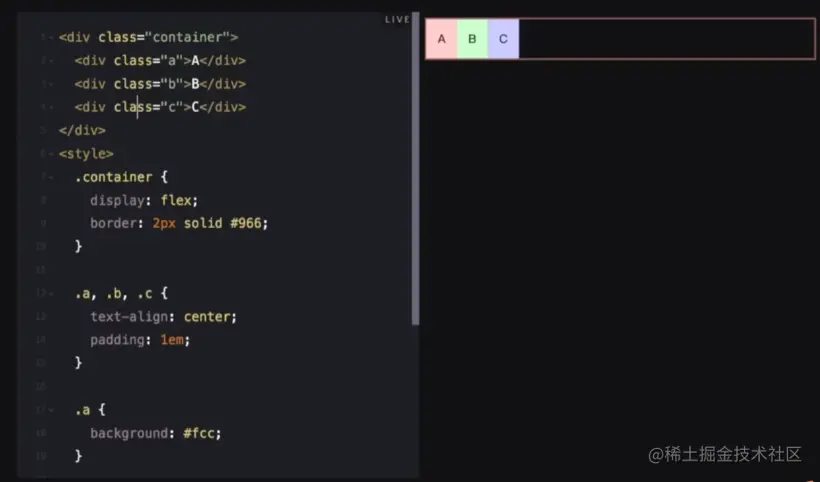Click the editor's vertical scrollbar thumb
820x482 pixels.
pos(415,168)
